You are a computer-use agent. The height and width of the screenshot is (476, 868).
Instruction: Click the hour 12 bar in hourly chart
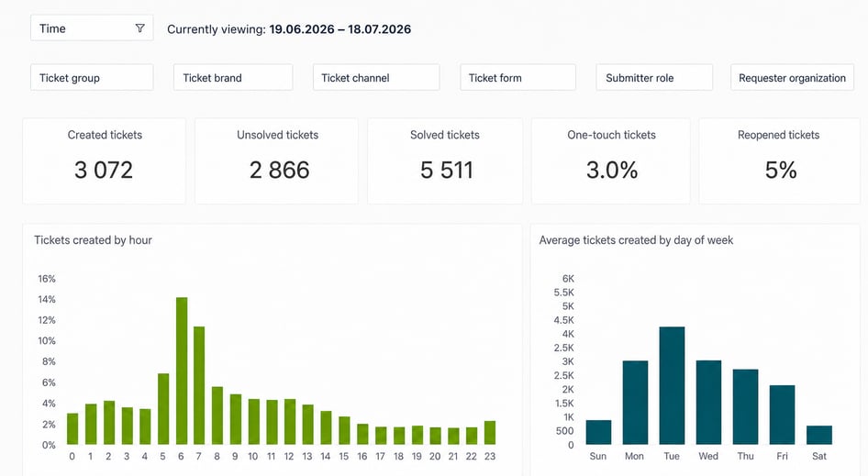click(290, 422)
